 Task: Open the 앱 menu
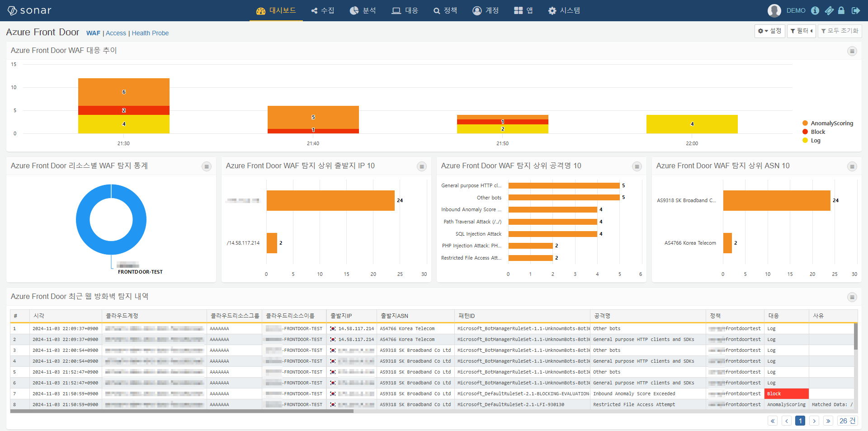(524, 10)
